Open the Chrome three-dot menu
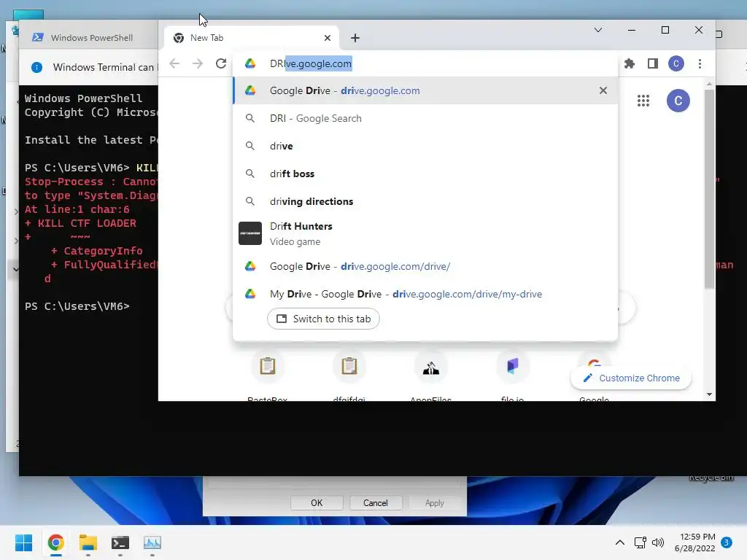Screen dimensions: 747x560 tap(700, 63)
